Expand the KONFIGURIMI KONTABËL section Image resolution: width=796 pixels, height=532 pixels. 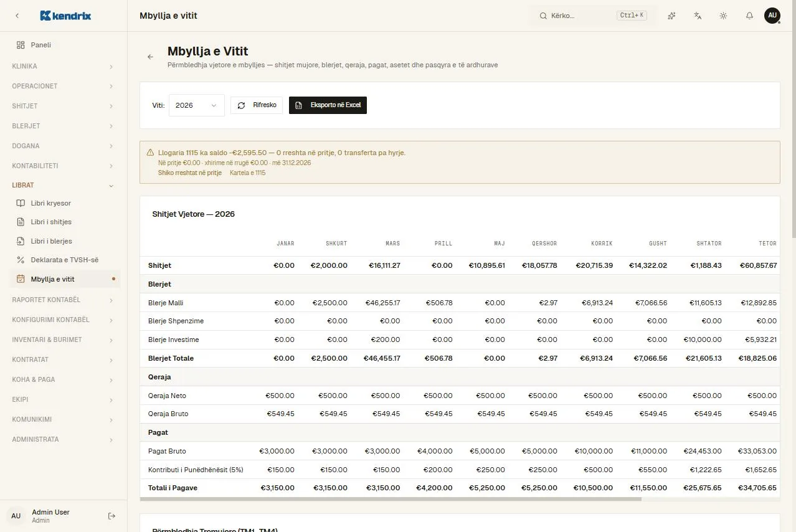[64, 320]
